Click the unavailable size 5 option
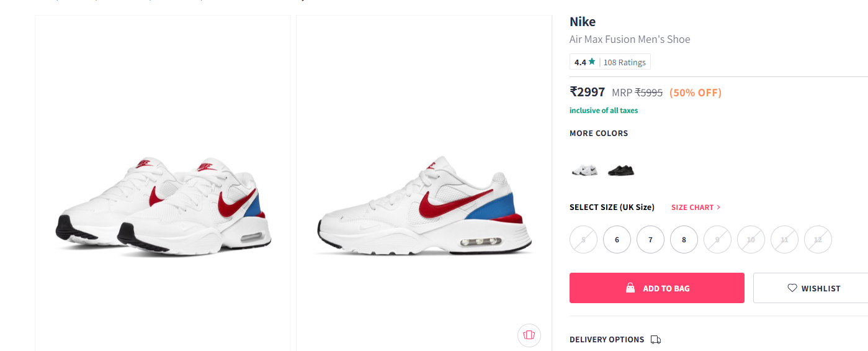 (583, 240)
